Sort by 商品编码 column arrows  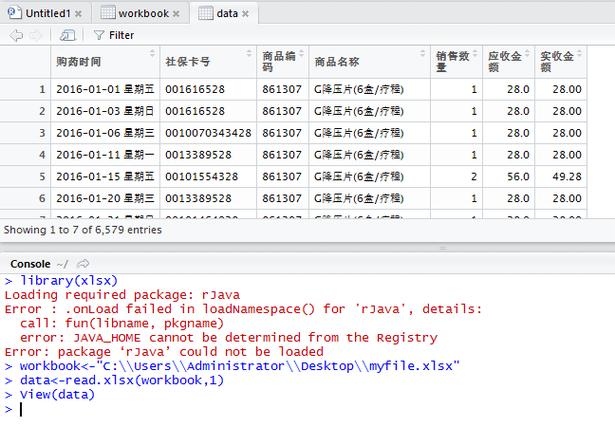[301, 53]
